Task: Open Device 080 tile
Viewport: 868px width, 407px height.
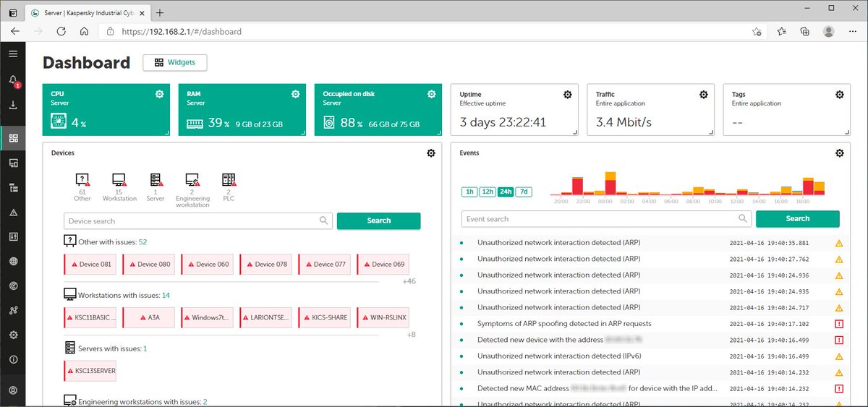Action: 148,264
